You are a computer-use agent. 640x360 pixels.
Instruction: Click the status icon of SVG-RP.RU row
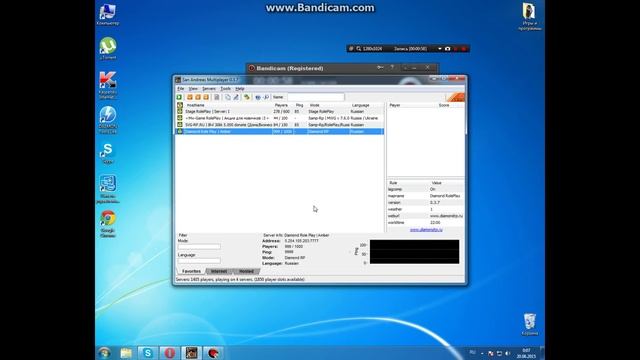pyautogui.click(x=180, y=124)
